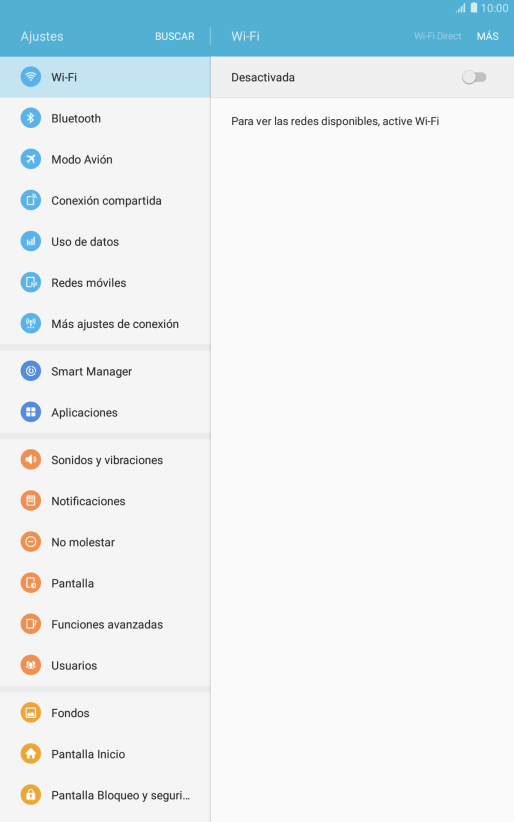Open Conexión compartida icon

tap(30, 200)
